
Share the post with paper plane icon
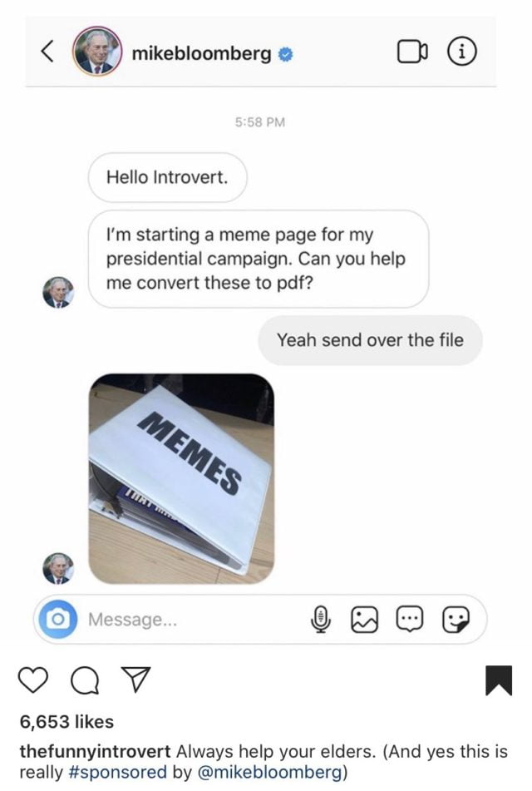(x=135, y=679)
